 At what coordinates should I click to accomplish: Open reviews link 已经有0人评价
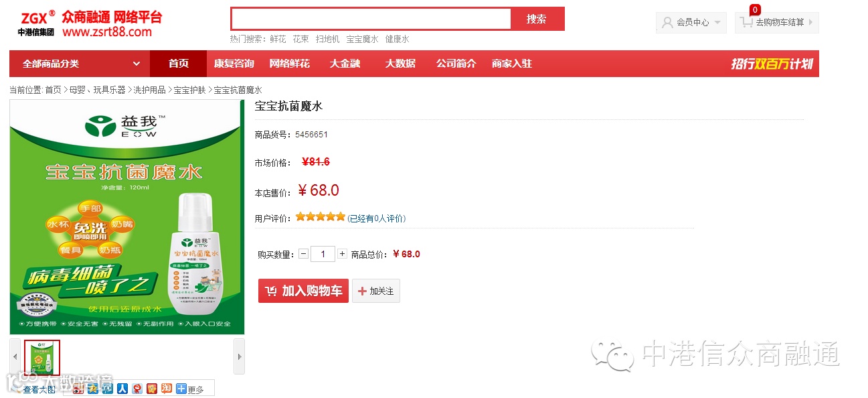pyautogui.click(x=377, y=218)
